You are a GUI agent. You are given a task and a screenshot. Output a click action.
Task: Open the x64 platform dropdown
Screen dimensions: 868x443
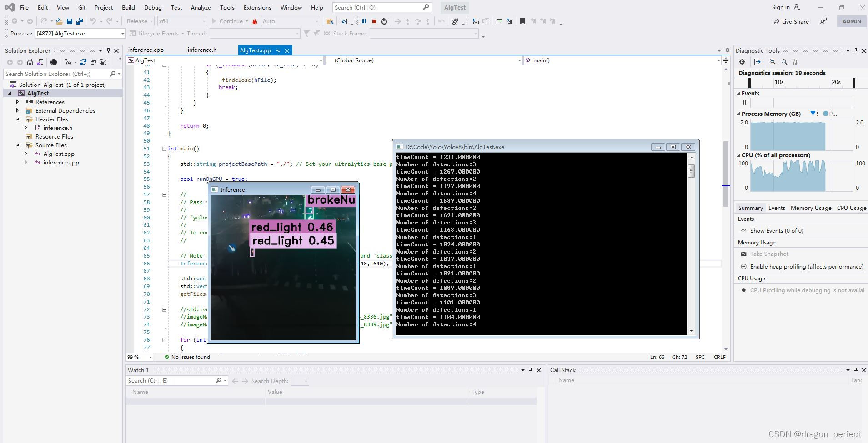coord(182,21)
